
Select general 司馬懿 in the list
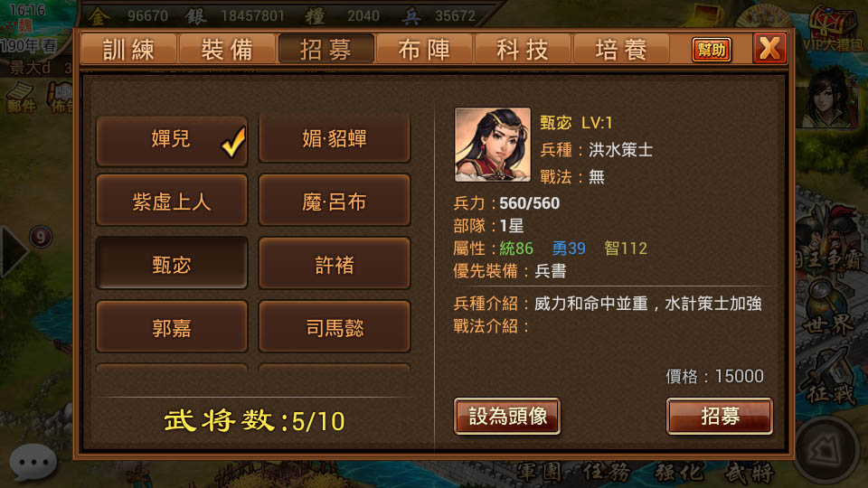click(335, 327)
